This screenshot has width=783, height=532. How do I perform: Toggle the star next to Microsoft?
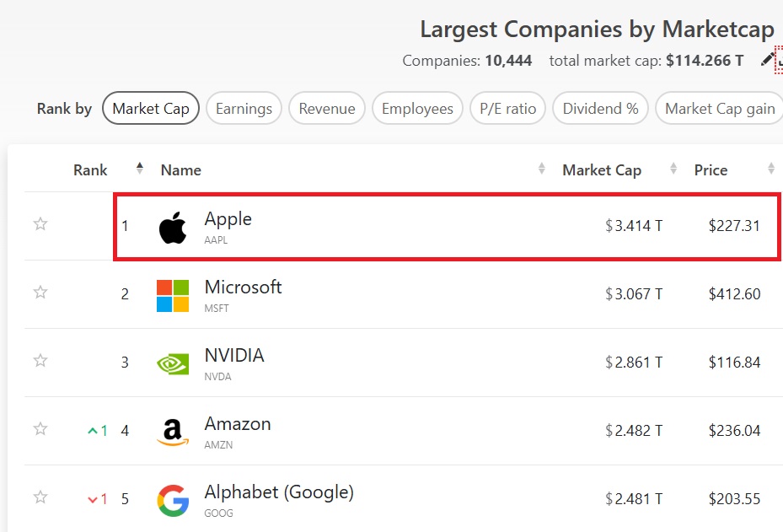pyautogui.click(x=40, y=293)
